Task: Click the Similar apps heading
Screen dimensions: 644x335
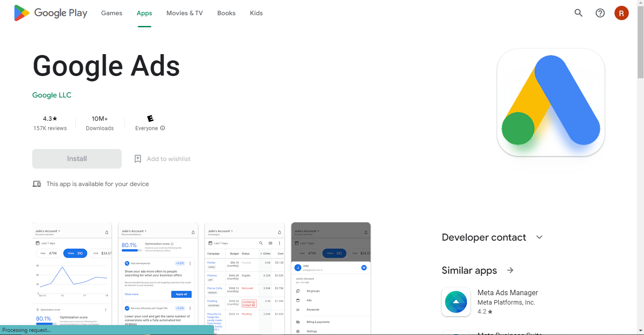Action: (x=469, y=270)
